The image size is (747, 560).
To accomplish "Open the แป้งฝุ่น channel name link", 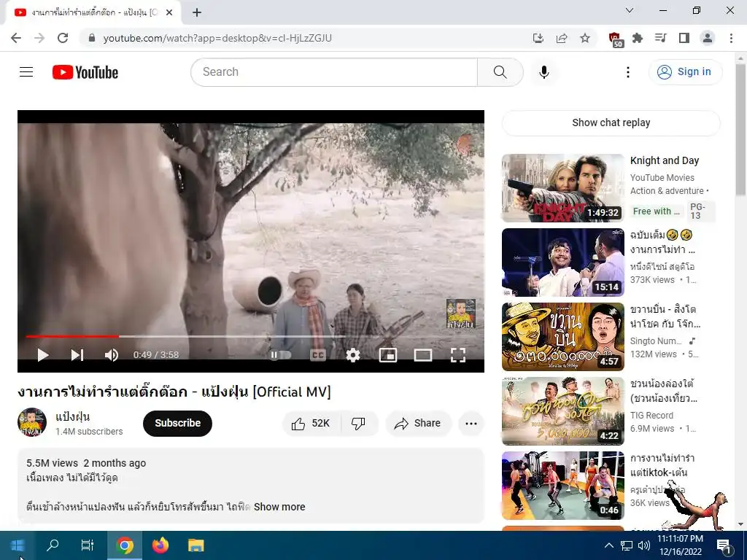I will coord(72,416).
